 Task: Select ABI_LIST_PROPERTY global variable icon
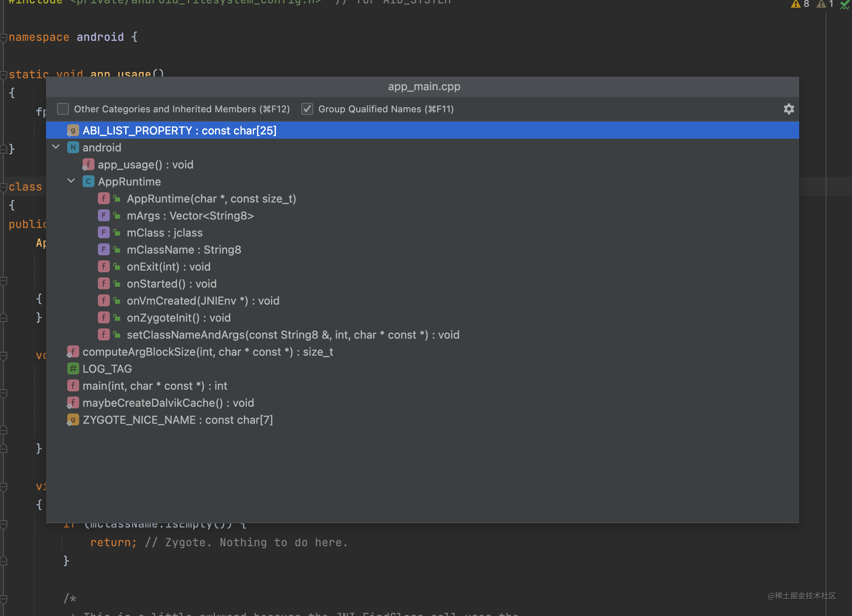tap(73, 131)
